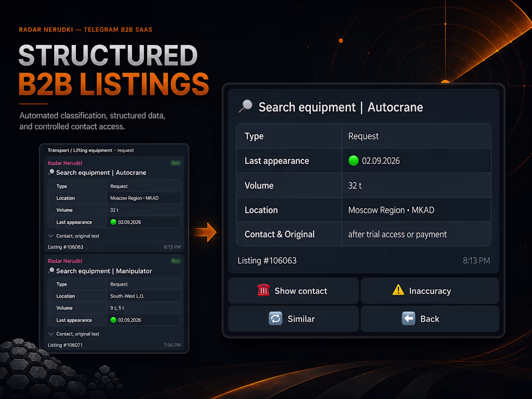Image resolution: width=532 pixels, height=399 pixels.
Task: Expand Contact, original text for Listing #106071
Action: [74, 334]
